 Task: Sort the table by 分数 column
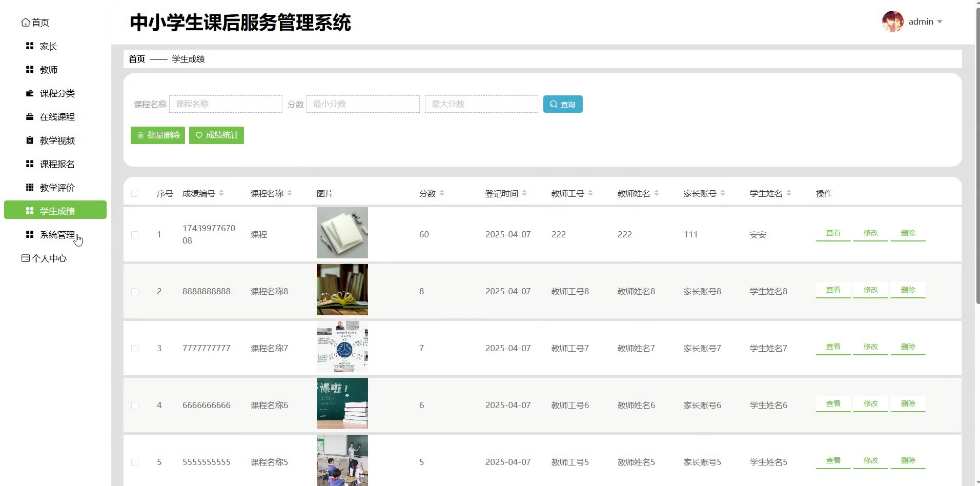pos(442,193)
